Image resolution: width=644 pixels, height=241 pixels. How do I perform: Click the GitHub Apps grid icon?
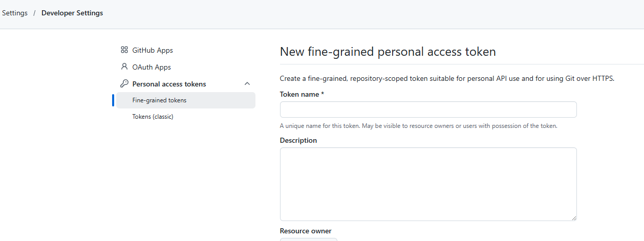[124, 50]
